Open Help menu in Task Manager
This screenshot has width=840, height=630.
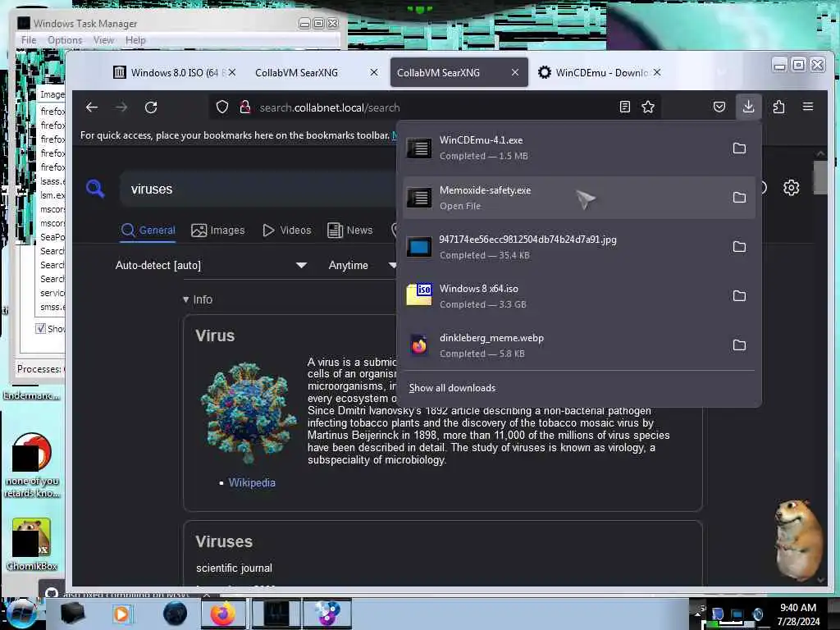tap(135, 40)
